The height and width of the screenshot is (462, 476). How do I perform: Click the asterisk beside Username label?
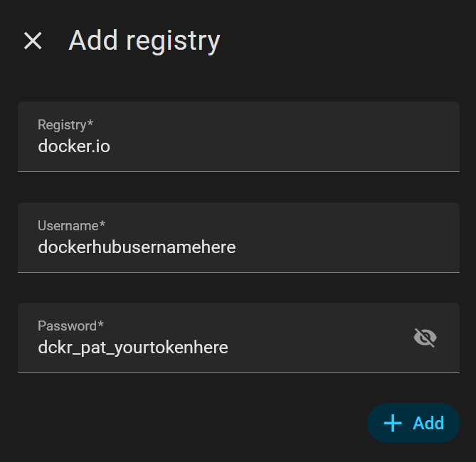(102, 225)
